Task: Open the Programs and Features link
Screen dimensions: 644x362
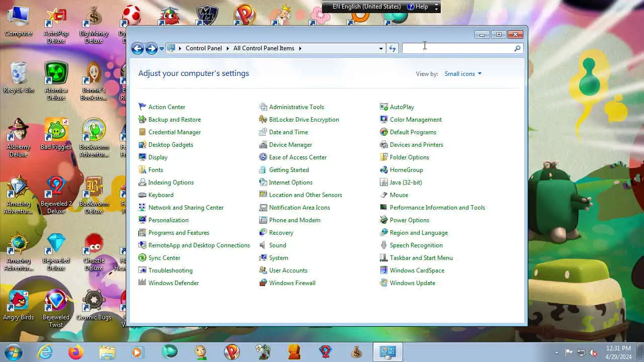Action: click(179, 232)
